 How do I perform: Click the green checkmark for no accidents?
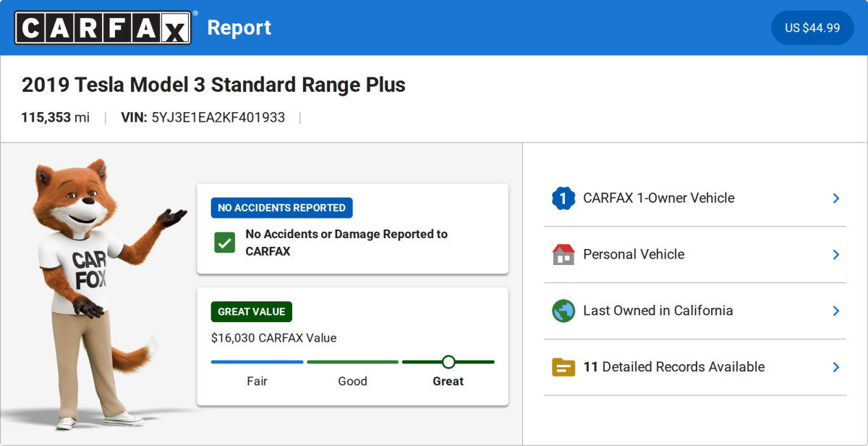pos(224,243)
